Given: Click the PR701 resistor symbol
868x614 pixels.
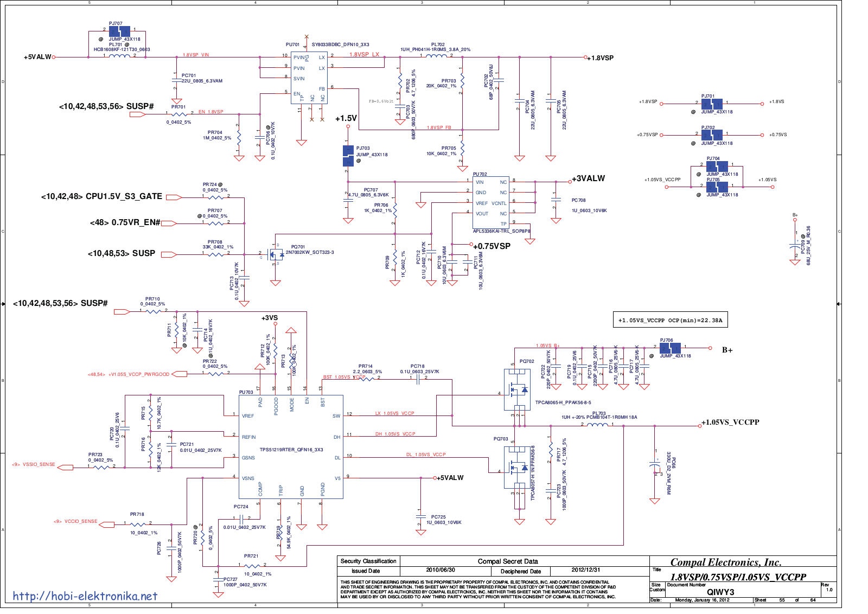Looking at the screenshot, I should click(178, 114).
